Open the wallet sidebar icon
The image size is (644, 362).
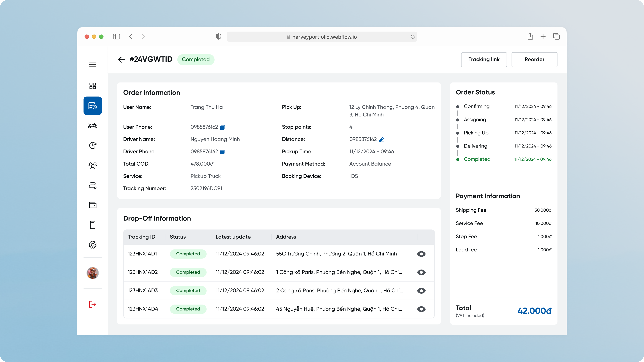click(x=92, y=205)
